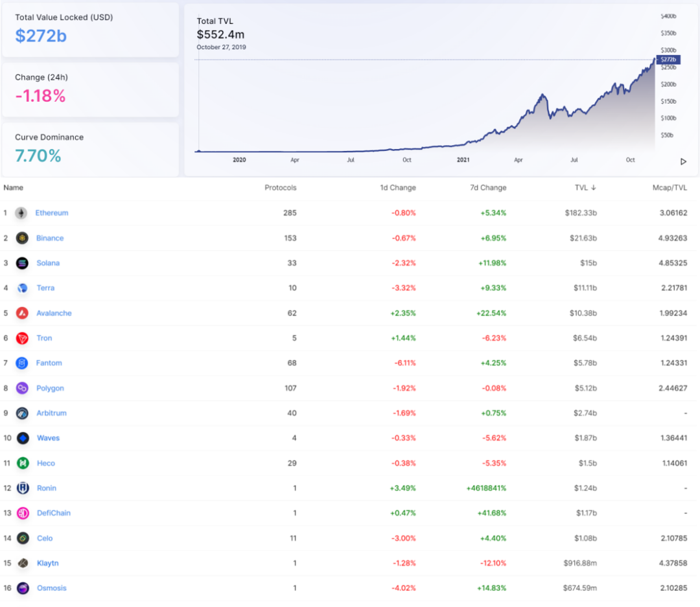Screen dimensions: 700x607
Task: Sort table by Mcap/TVL column
Action: 670,187
